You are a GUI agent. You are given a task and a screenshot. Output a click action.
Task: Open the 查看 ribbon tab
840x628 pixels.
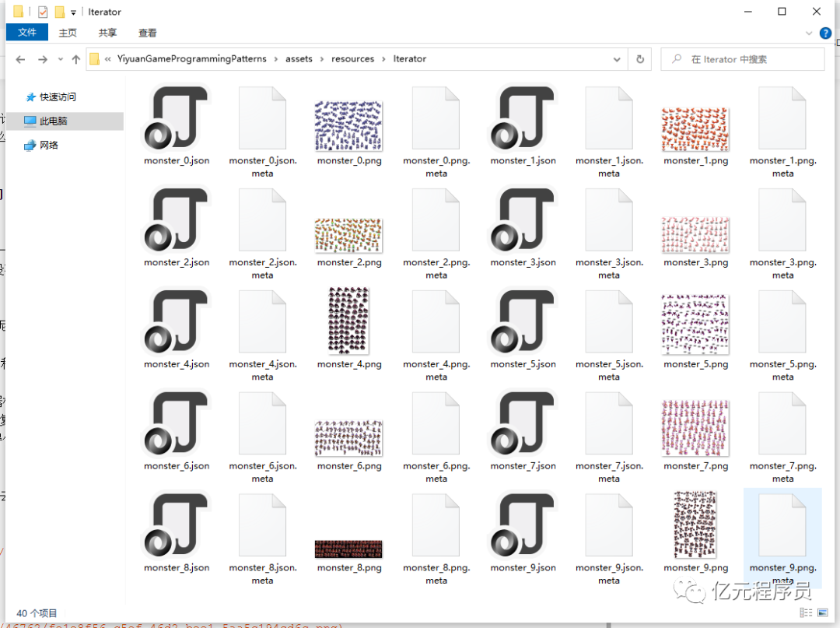coord(147,33)
